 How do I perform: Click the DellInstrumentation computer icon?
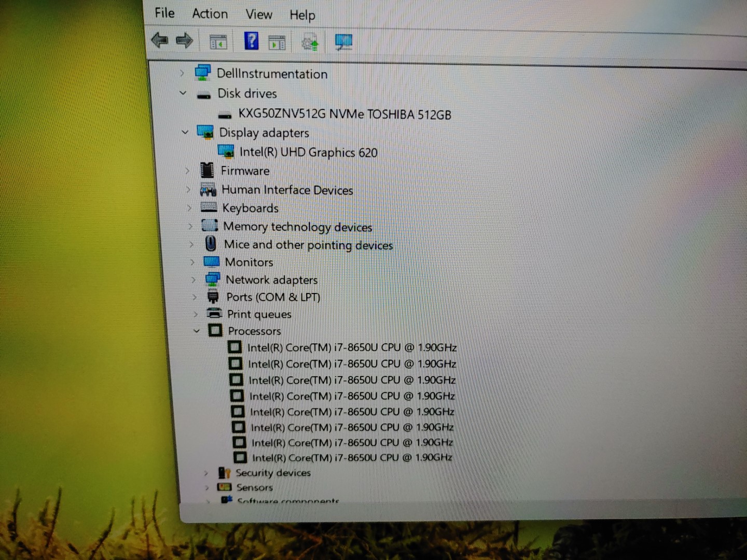click(202, 73)
